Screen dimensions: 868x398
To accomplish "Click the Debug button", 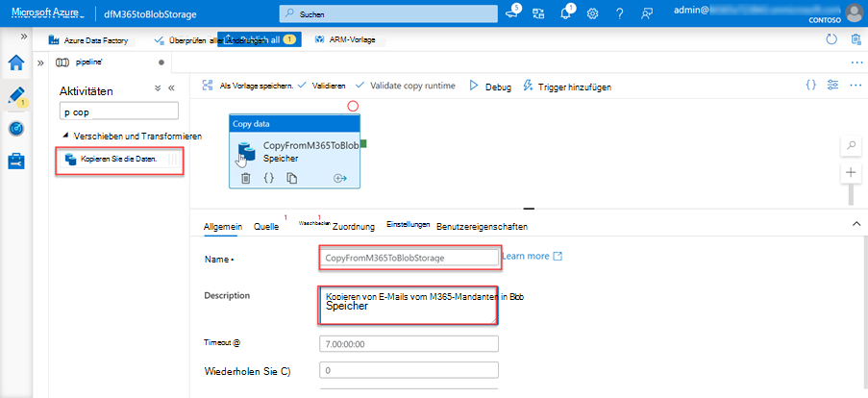I will pos(490,86).
